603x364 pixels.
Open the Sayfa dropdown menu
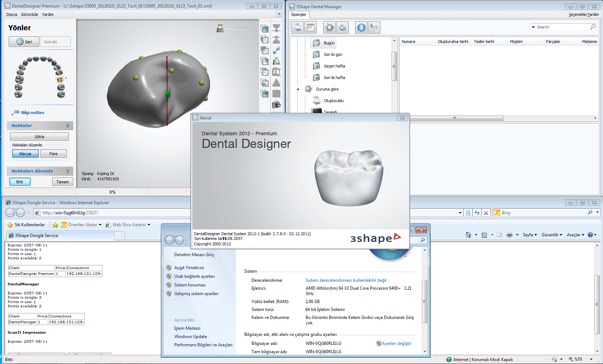pos(530,235)
